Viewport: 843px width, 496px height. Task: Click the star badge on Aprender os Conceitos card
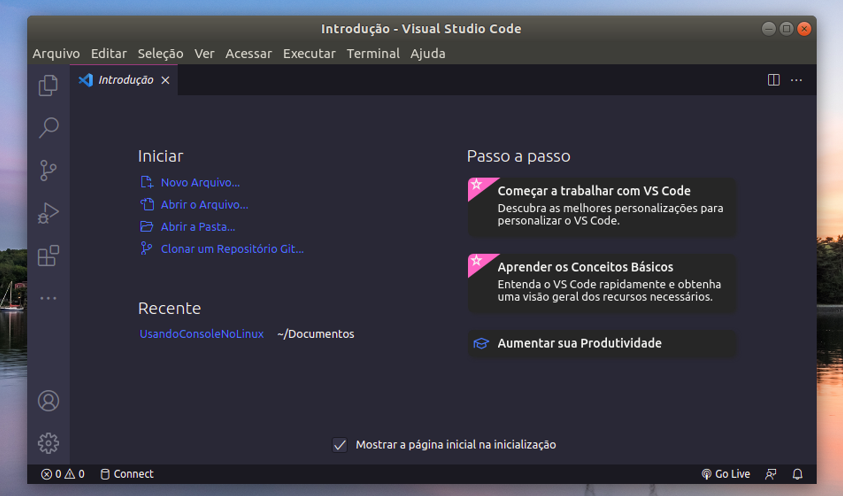[477, 261]
